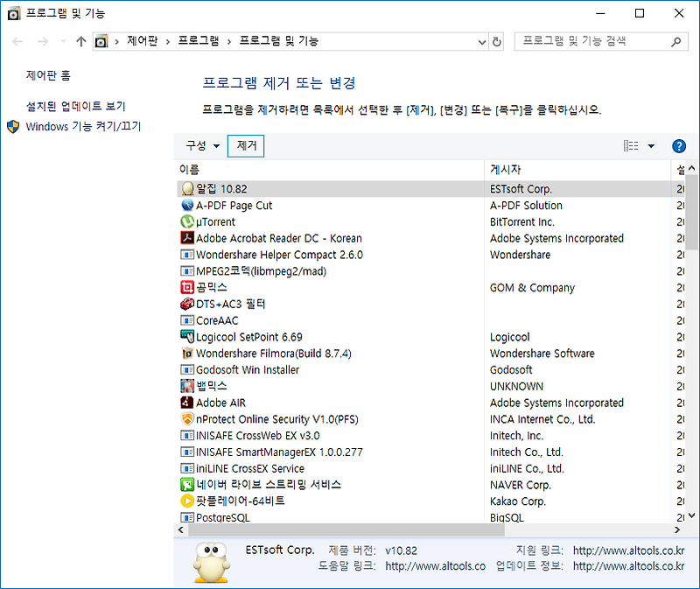The image size is (700, 589).
Task: Click publisher GOM & Company
Action: (x=532, y=288)
